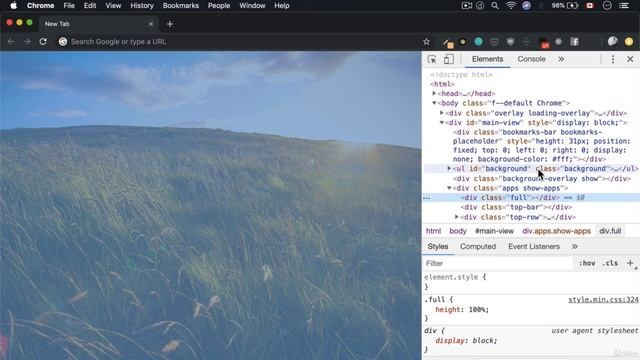Open the Event Listeners tab
Screen dimensions: 640x360
pyautogui.click(x=534, y=247)
